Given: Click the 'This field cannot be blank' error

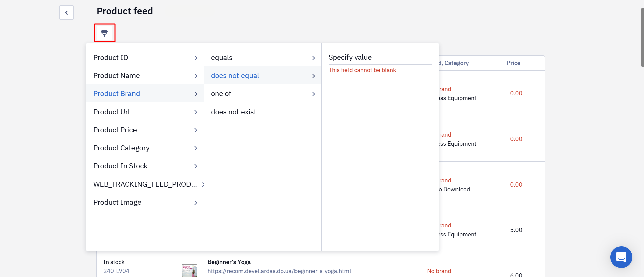Looking at the screenshot, I should (362, 70).
